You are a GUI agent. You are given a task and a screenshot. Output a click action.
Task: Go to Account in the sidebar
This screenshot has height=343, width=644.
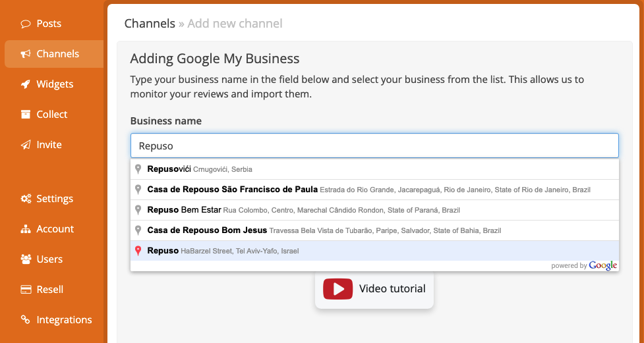point(54,229)
